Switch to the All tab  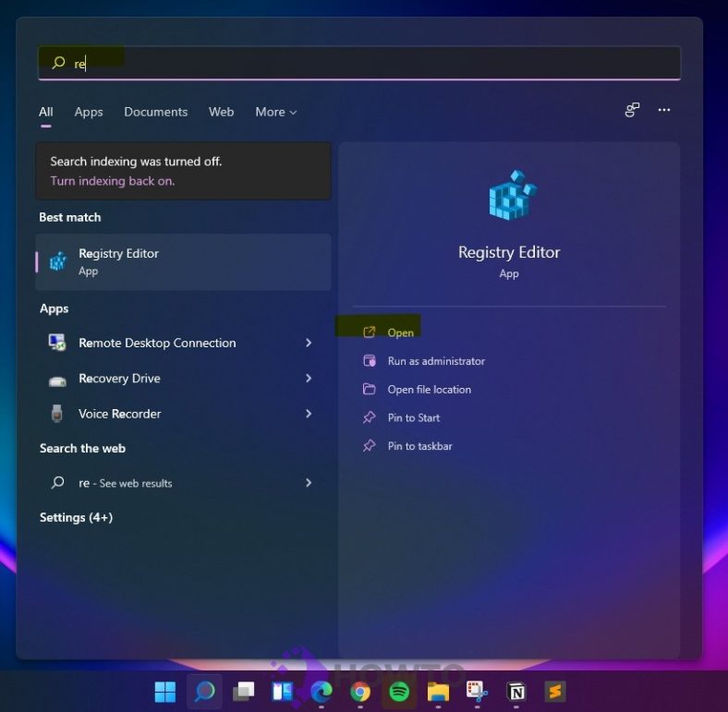tap(46, 112)
